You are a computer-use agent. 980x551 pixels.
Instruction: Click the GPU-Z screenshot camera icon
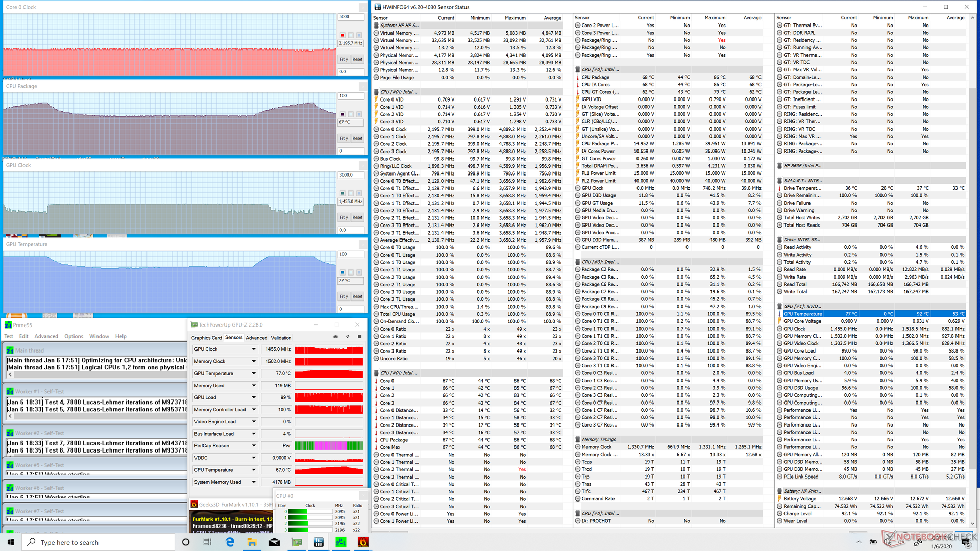pyautogui.click(x=335, y=337)
